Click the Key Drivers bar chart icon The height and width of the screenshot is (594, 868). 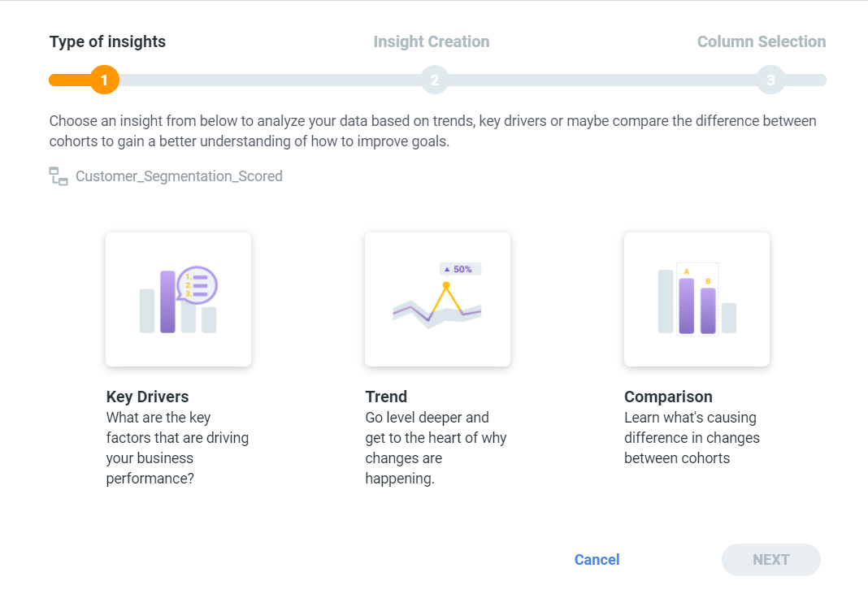point(178,300)
